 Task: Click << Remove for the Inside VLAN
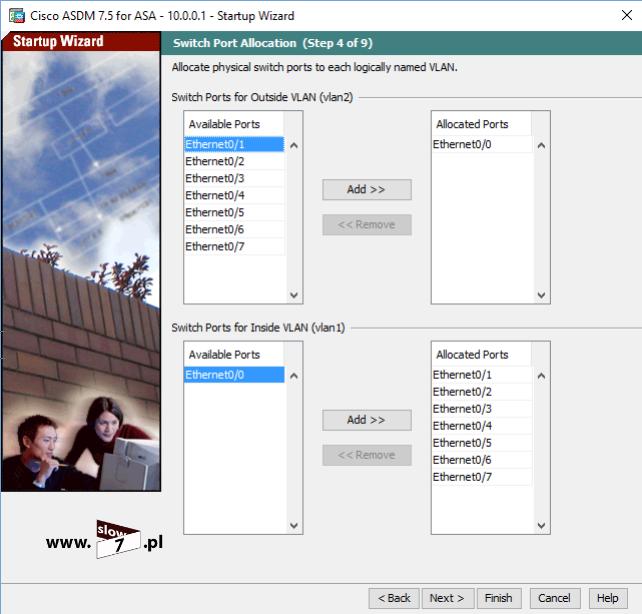point(366,455)
